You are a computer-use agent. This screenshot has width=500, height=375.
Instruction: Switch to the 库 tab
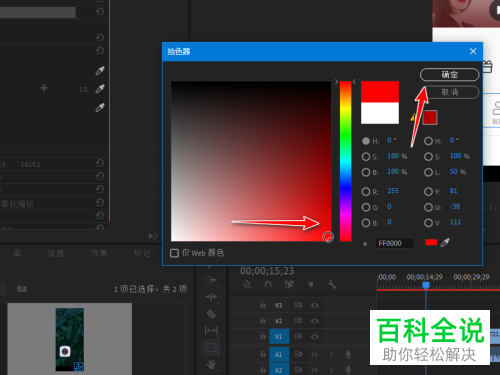click(17, 253)
